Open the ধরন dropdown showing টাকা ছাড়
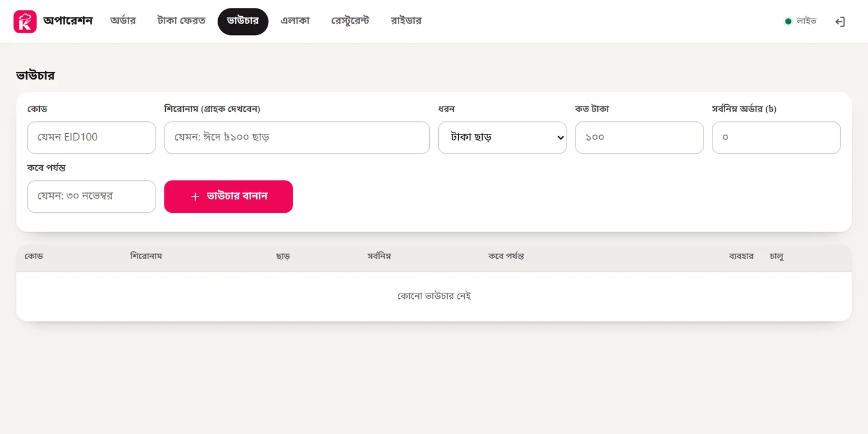This screenshot has width=868, height=434. (x=502, y=137)
